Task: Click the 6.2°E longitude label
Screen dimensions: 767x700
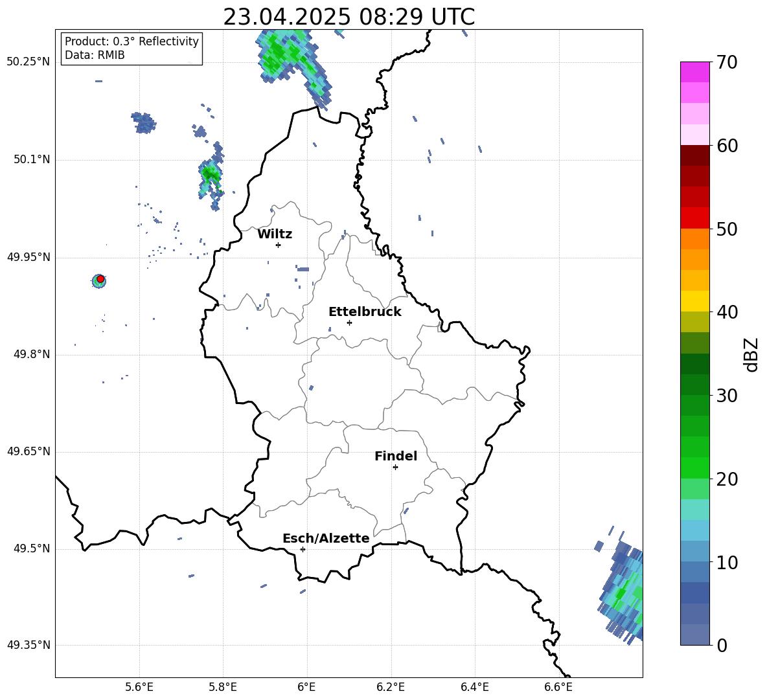Action: click(391, 687)
